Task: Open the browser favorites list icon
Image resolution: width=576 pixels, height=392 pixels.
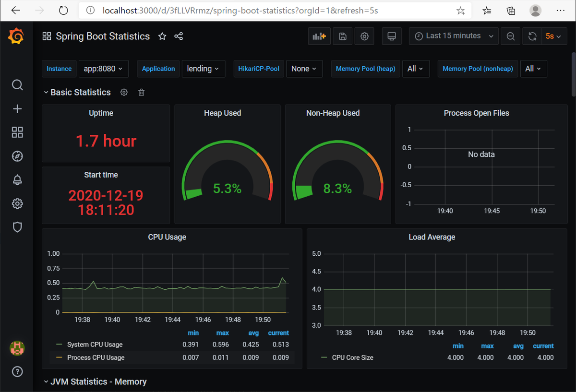Action: [x=487, y=10]
